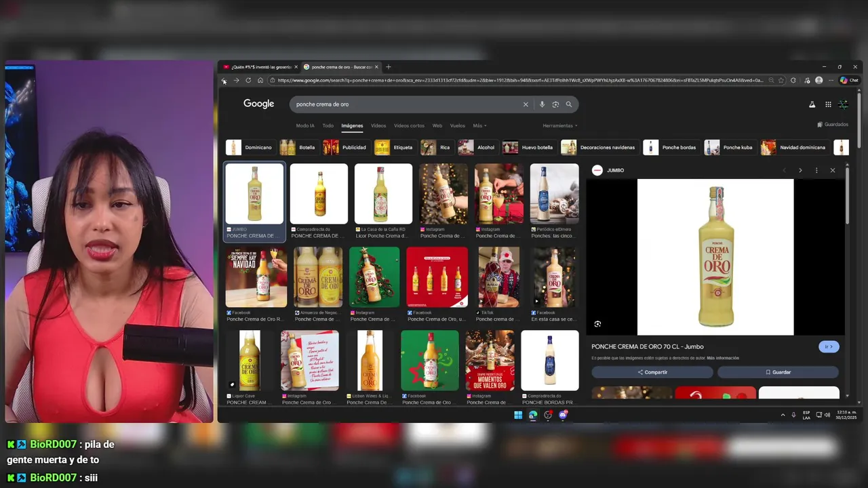
Task: Click the browser forward arrow
Action: (x=236, y=80)
